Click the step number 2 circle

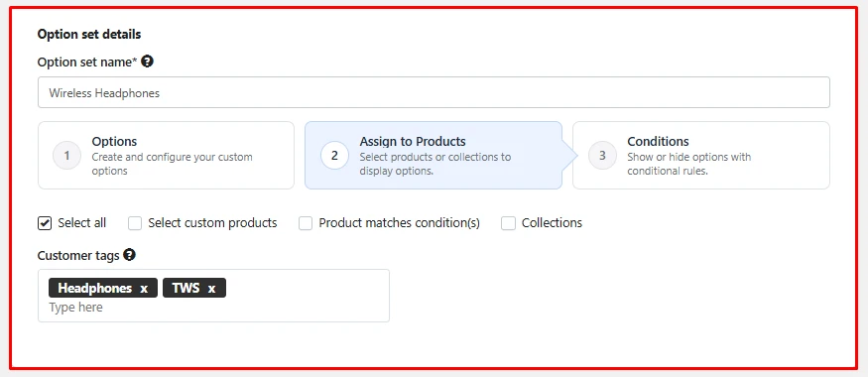pos(335,156)
